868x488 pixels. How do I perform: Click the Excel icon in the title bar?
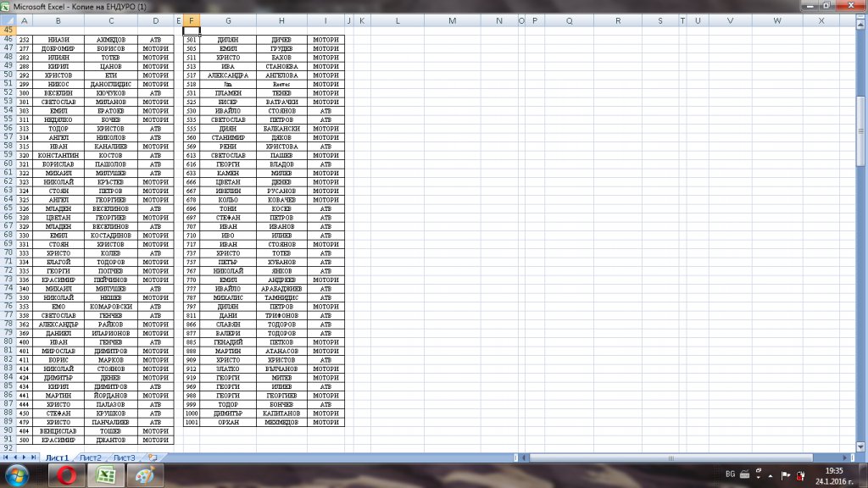point(5,7)
